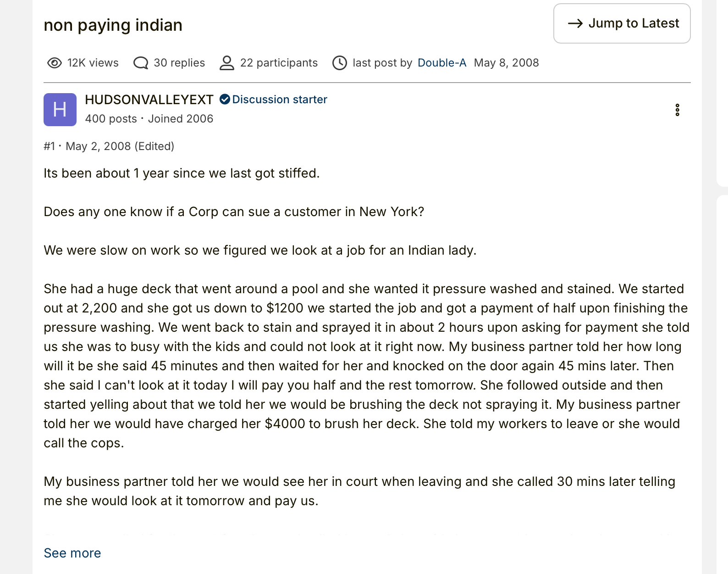Click the May 2, 2008 post date
The width and height of the screenshot is (728, 574).
click(x=98, y=146)
